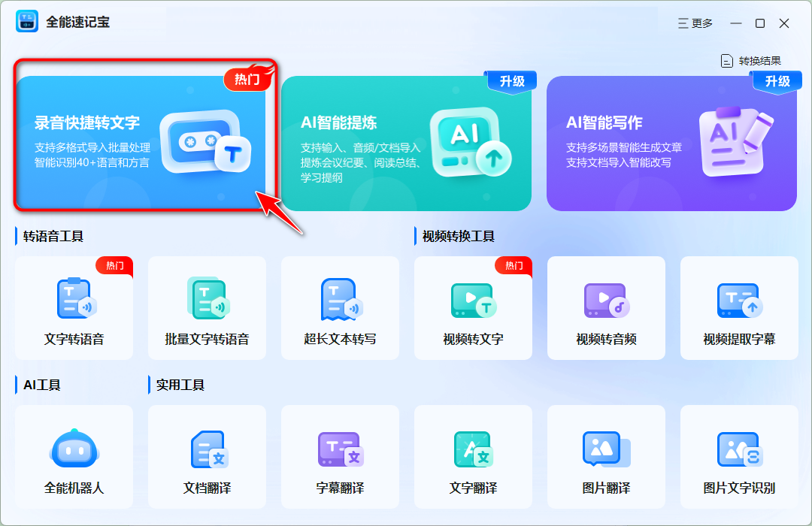Screen dimensions: 812x526
Task: Click the 视频转音频 label
Action: [x=607, y=339]
